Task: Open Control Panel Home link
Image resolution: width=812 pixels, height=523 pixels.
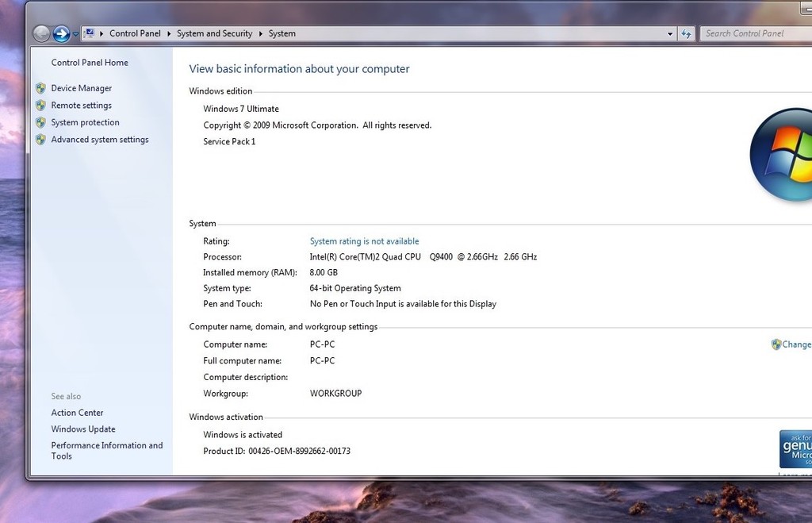Action: [x=90, y=62]
